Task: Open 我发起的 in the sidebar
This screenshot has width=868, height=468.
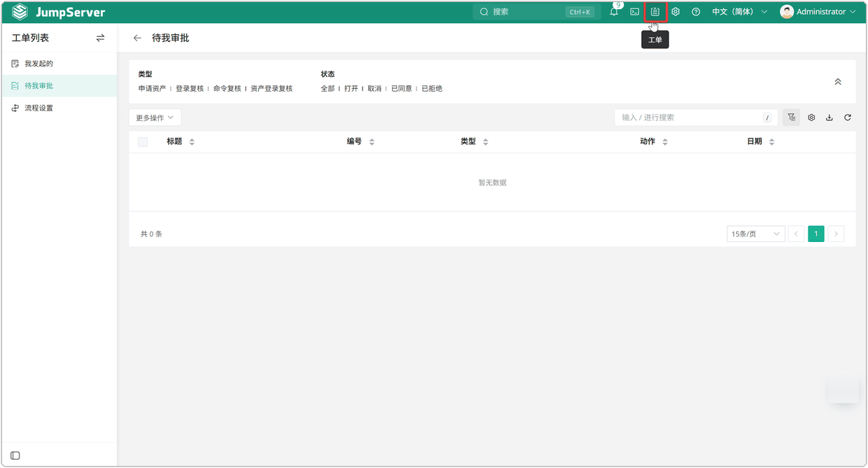Action: 59,64
